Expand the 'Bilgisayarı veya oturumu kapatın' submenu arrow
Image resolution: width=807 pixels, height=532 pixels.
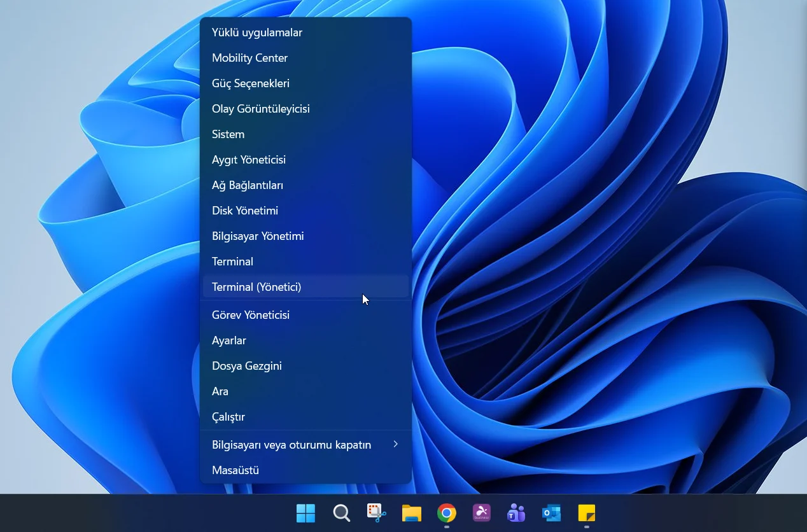pyautogui.click(x=395, y=444)
